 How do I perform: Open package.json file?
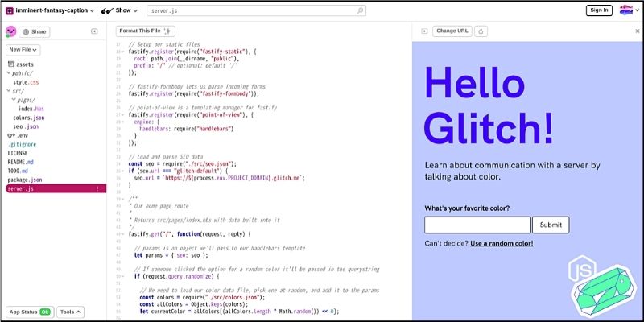coord(25,180)
